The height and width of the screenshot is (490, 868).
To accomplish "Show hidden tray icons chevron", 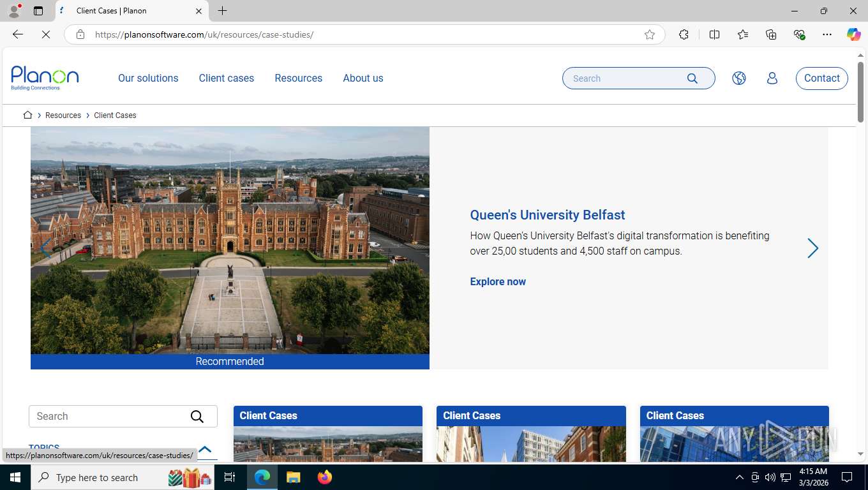I will [740, 477].
